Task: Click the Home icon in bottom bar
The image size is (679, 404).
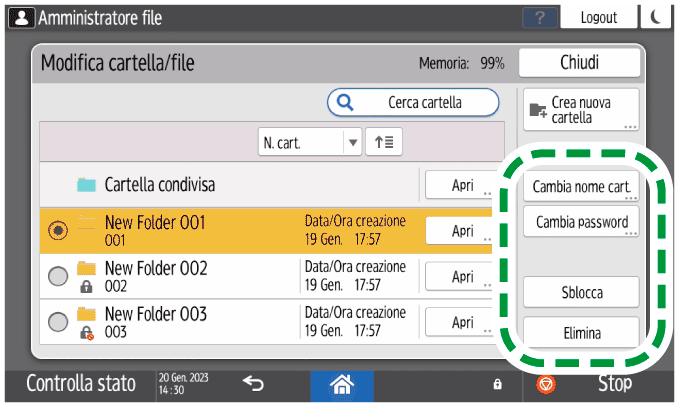Action: coord(342,384)
